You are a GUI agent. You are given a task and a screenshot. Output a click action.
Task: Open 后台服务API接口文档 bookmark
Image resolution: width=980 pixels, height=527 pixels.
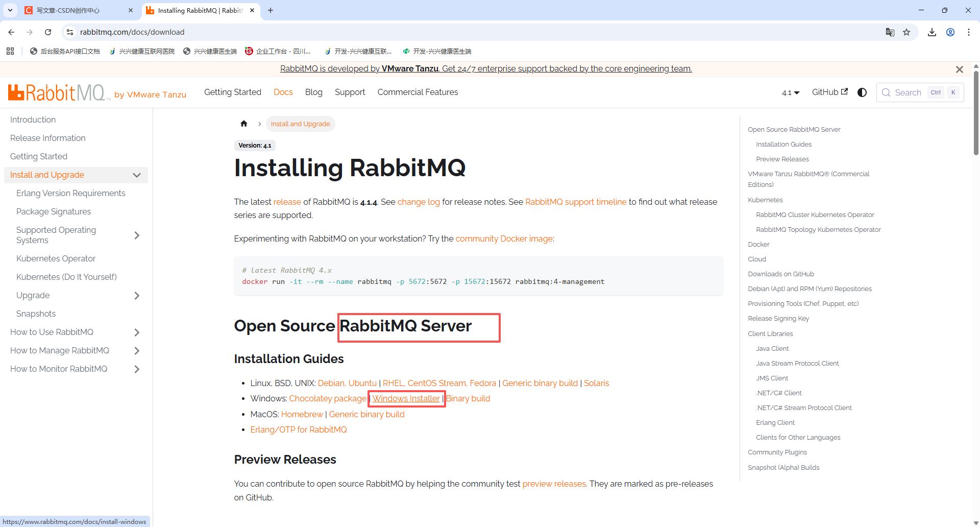coord(65,51)
